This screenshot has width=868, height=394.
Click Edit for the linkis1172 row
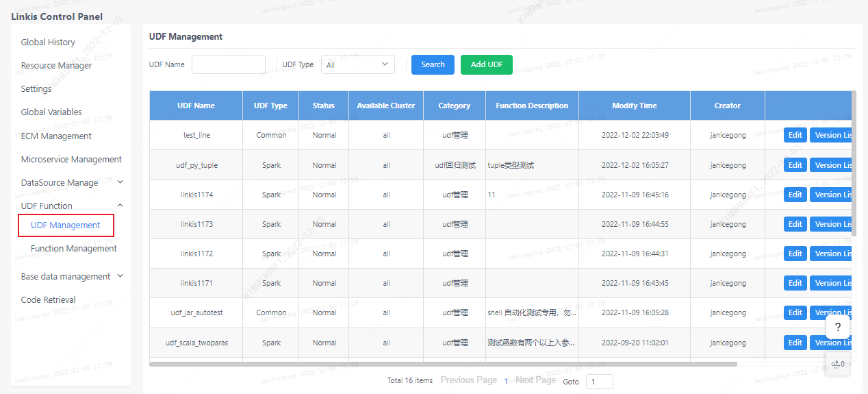795,254
